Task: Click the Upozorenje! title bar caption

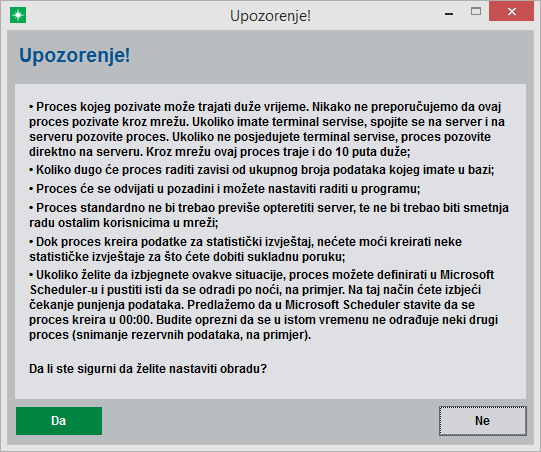Action: coord(270,16)
